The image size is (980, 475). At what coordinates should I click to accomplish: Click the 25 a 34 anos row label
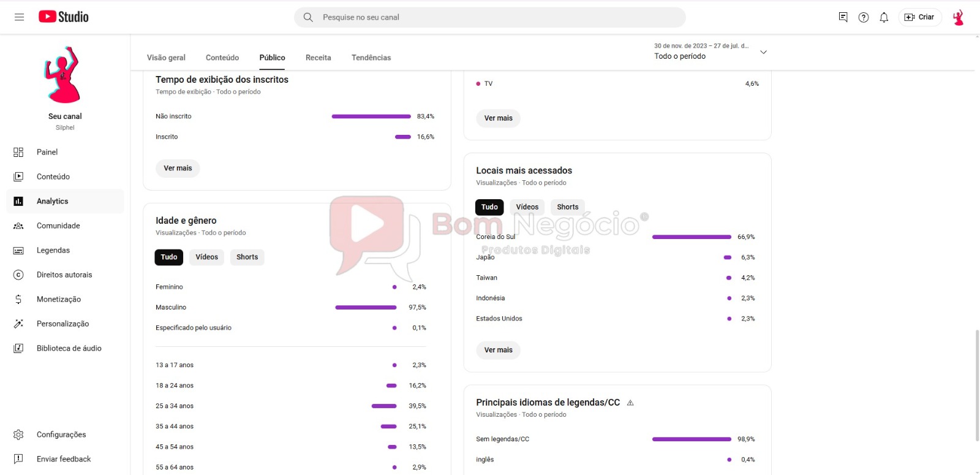(175, 406)
